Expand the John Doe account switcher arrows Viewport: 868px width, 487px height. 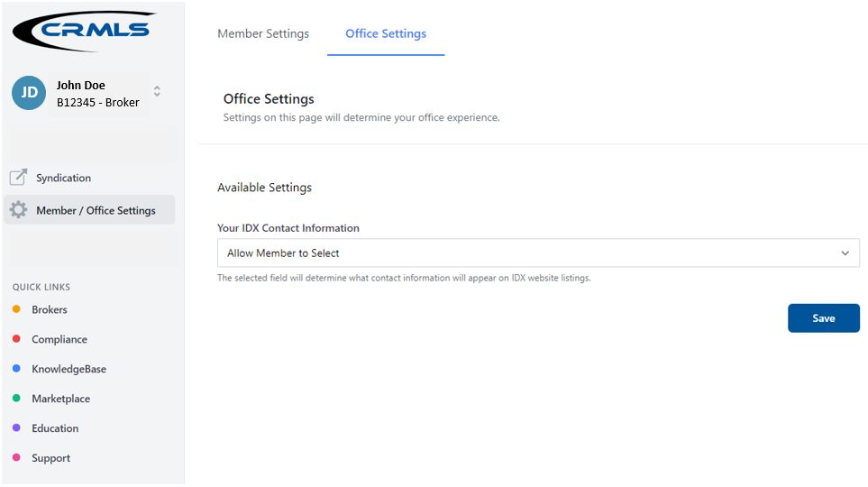(x=157, y=91)
